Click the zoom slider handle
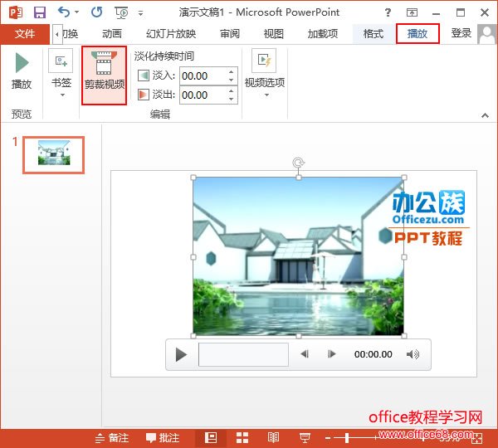 coord(347,438)
